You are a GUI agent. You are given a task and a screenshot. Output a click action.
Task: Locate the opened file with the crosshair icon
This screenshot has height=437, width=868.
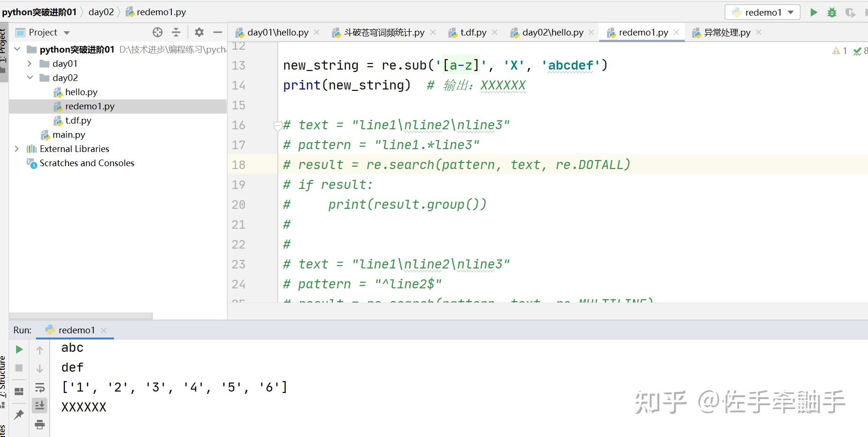(x=158, y=32)
